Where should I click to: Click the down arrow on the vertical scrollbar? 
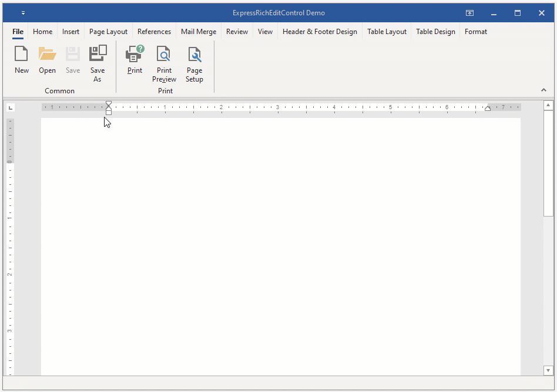pos(548,370)
